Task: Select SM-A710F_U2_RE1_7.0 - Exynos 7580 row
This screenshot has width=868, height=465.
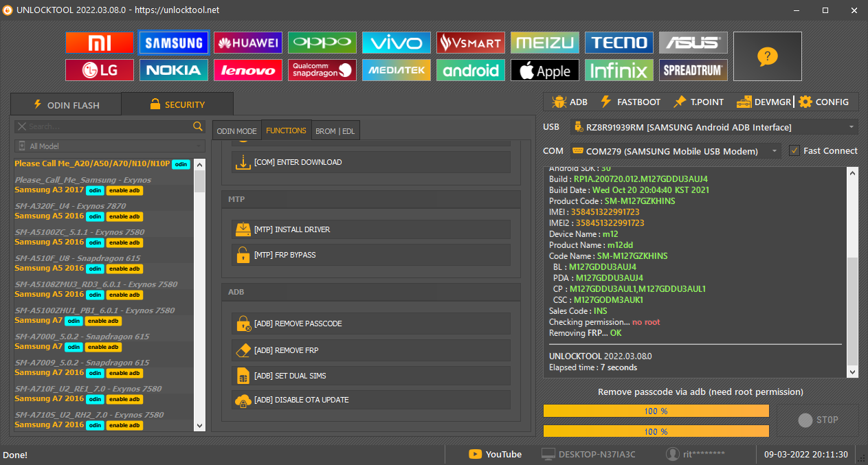Action: tap(88, 389)
